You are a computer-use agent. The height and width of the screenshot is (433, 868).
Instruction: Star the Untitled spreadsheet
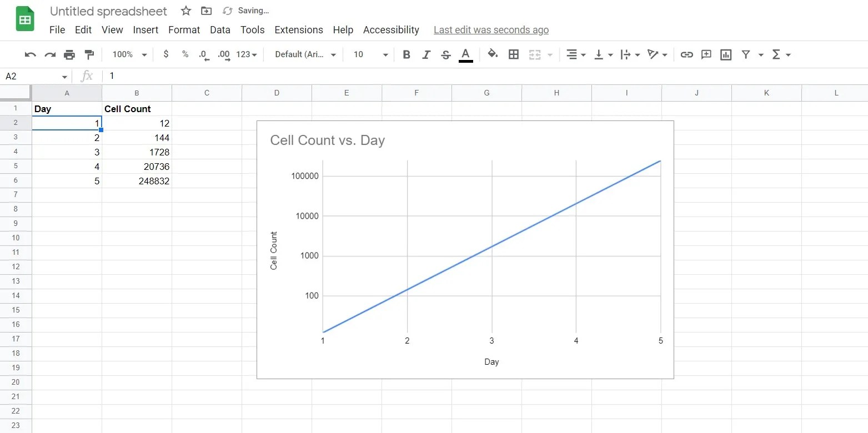(x=185, y=11)
